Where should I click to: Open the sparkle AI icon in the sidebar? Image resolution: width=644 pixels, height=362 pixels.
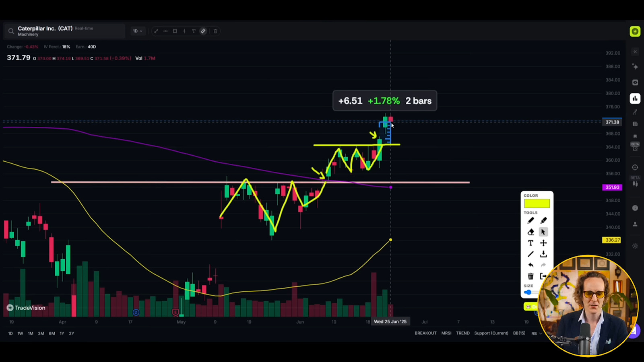[x=635, y=66]
